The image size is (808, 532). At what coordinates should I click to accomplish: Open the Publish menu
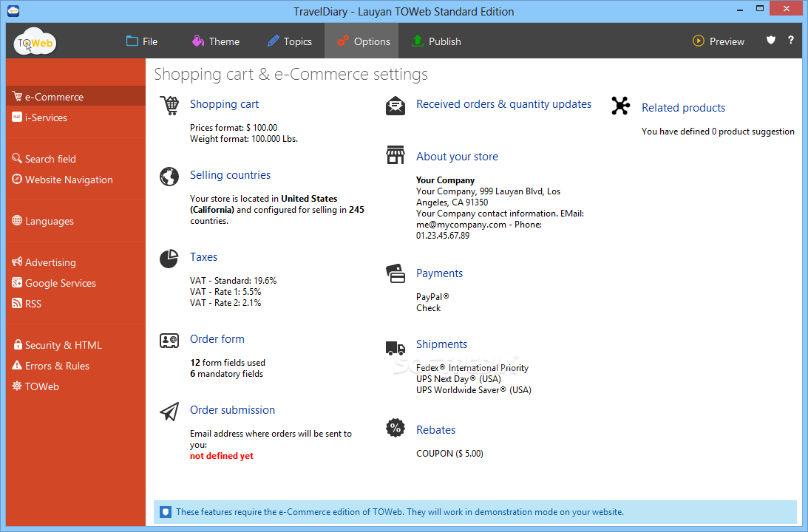tap(436, 41)
